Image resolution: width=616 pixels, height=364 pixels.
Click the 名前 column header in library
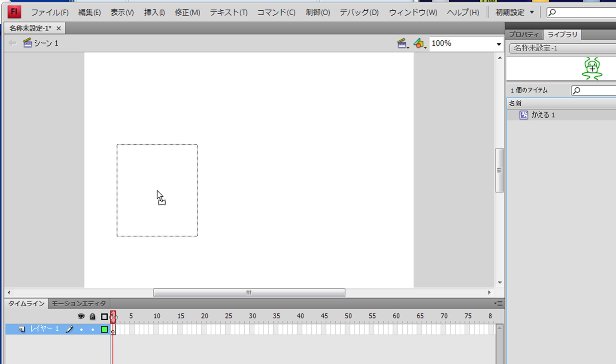click(516, 103)
